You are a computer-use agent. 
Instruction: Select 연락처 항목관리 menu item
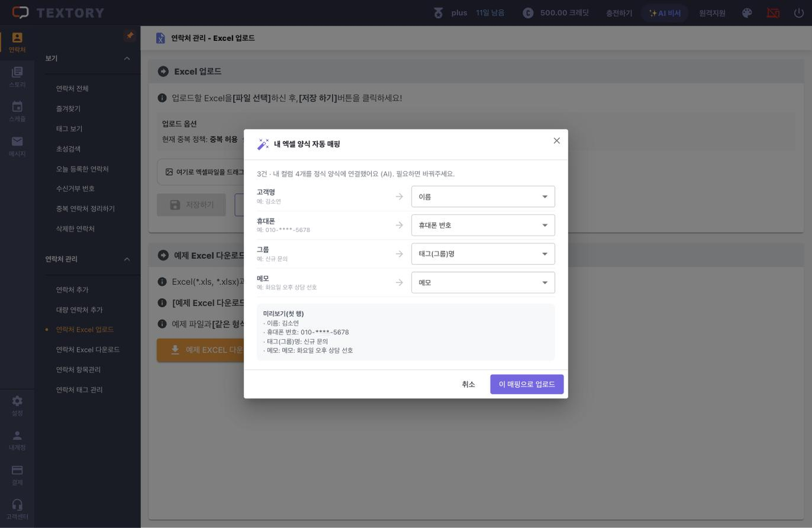[x=78, y=369]
